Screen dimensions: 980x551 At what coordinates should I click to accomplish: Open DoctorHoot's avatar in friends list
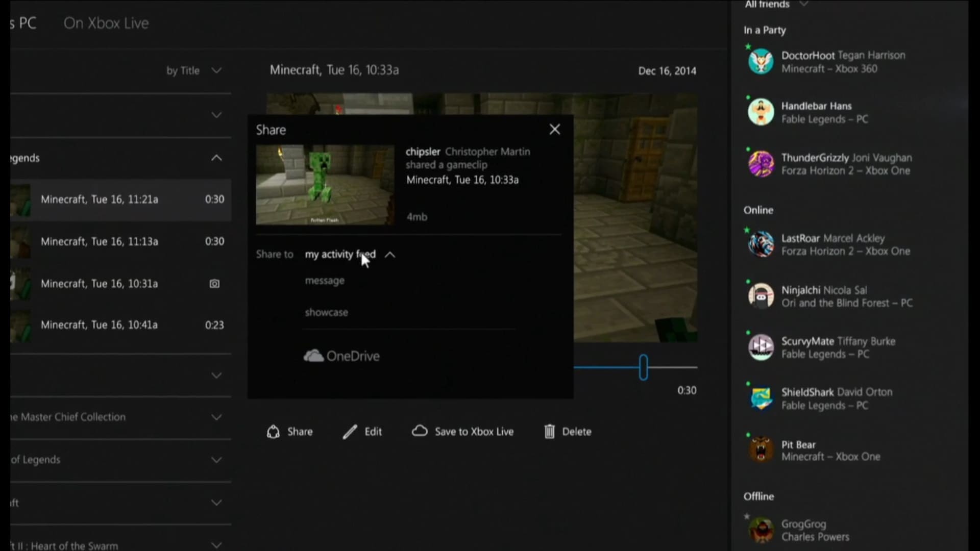pos(761,62)
